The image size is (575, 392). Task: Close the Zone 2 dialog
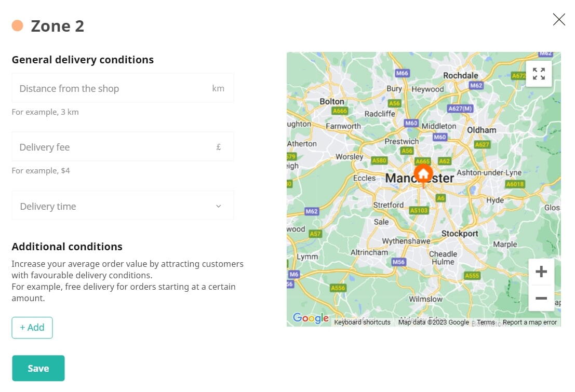(x=559, y=19)
